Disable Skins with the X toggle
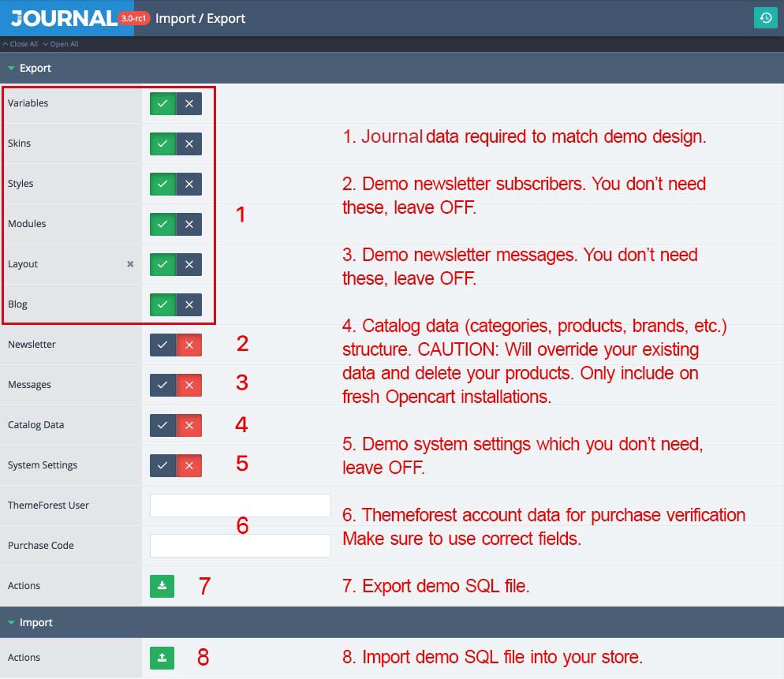Screen dimensions: 784x679 click(189, 144)
